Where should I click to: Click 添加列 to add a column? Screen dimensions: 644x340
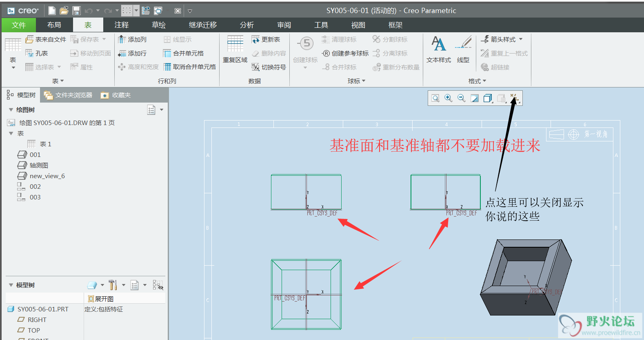[132, 39]
